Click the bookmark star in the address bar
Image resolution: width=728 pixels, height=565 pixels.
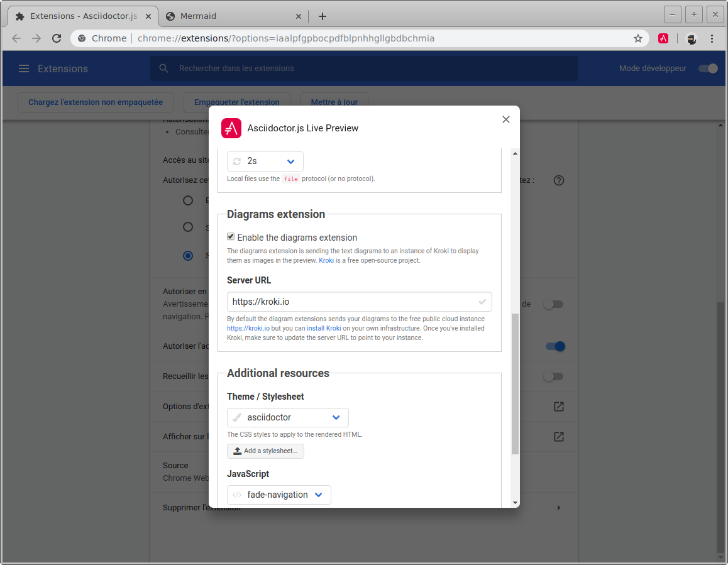pyautogui.click(x=638, y=38)
